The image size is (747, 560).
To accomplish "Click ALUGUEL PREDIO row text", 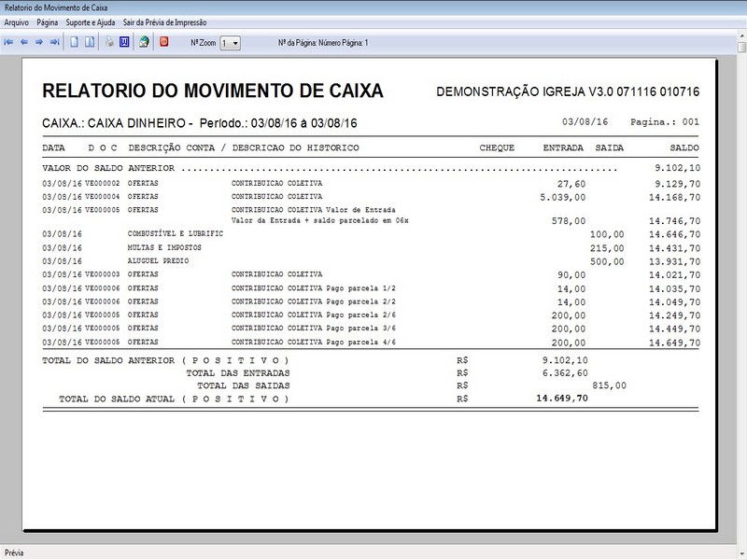I will point(158,261).
